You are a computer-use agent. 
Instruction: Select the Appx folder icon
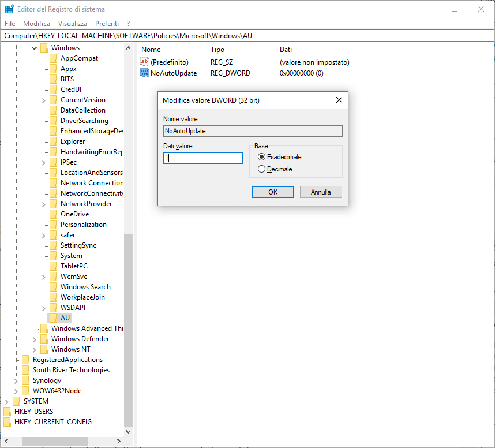[x=53, y=69]
